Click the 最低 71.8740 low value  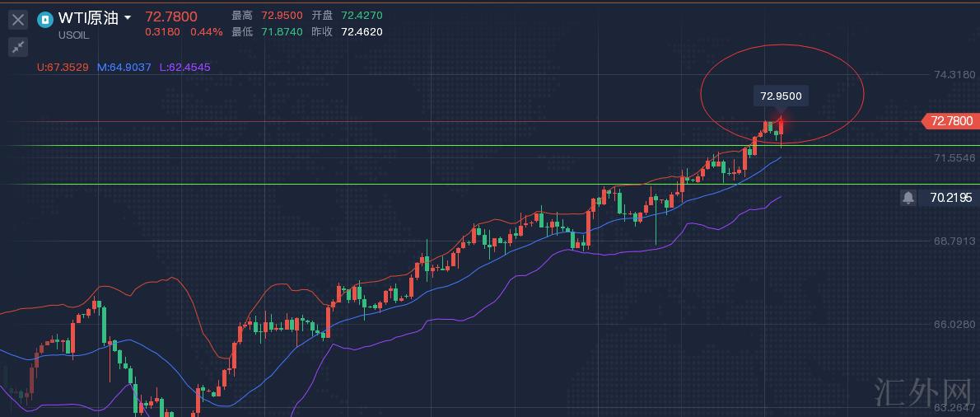[282, 32]
